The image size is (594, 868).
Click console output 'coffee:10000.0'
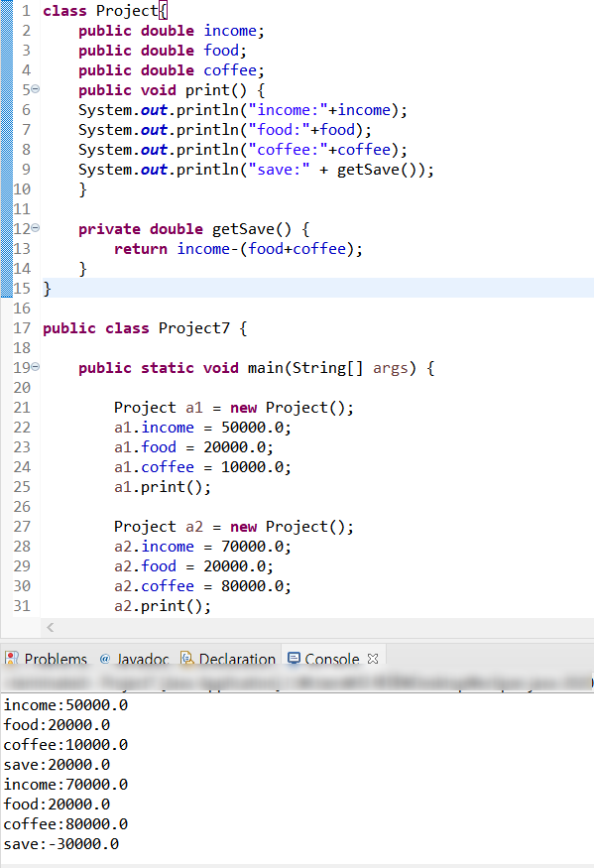tap(65, 745)
